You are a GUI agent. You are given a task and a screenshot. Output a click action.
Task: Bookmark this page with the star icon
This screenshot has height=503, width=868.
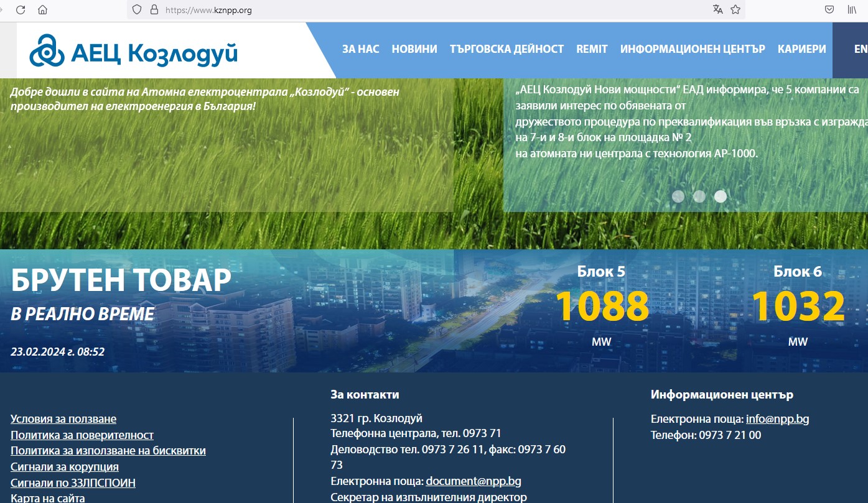[735, 9]
